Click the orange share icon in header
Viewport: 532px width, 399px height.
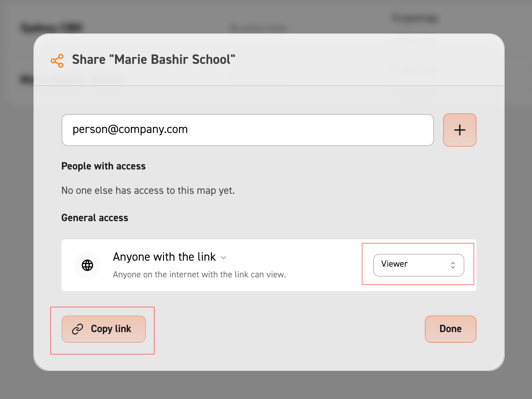(x=57, y=61)
